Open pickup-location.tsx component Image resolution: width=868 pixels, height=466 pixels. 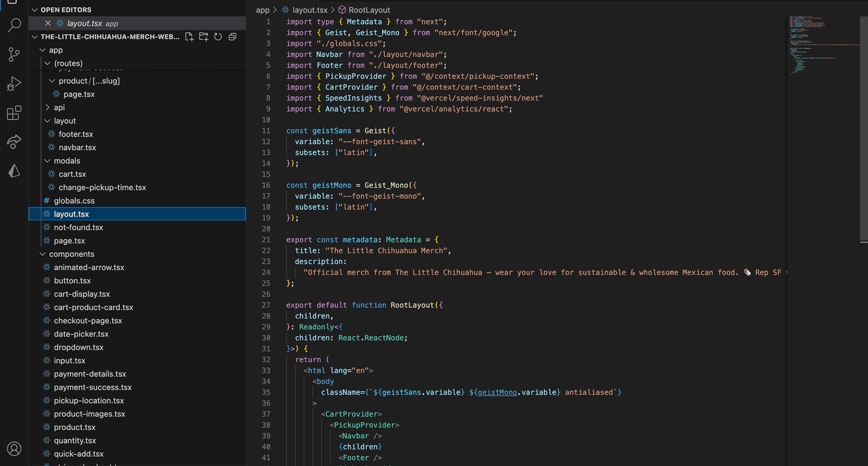137,401
